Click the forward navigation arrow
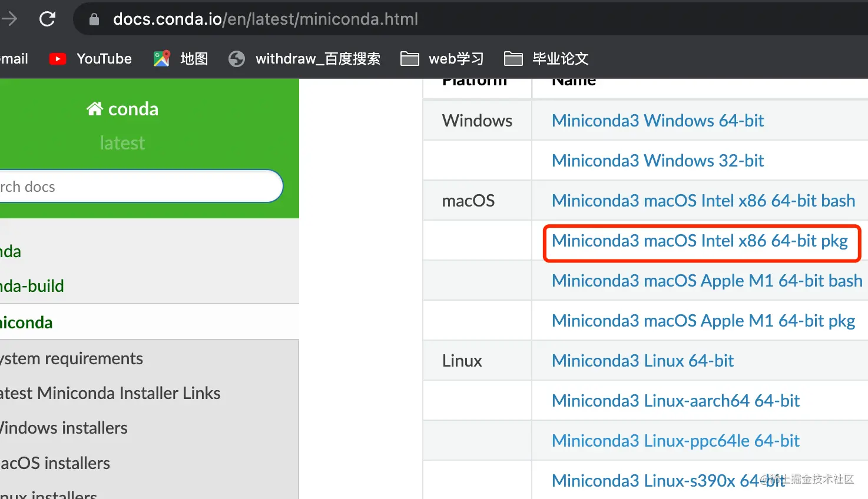 tap(9, 19)
